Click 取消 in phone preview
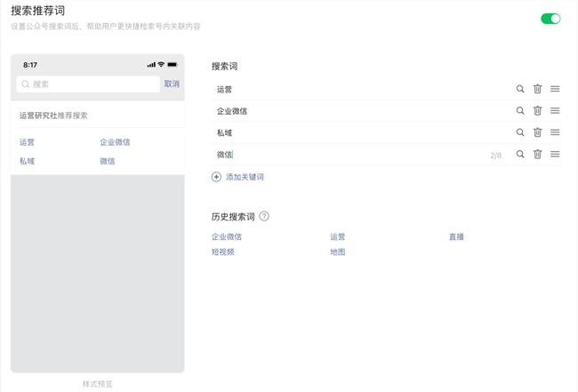The image size is (578, 392). click(172, 84)
